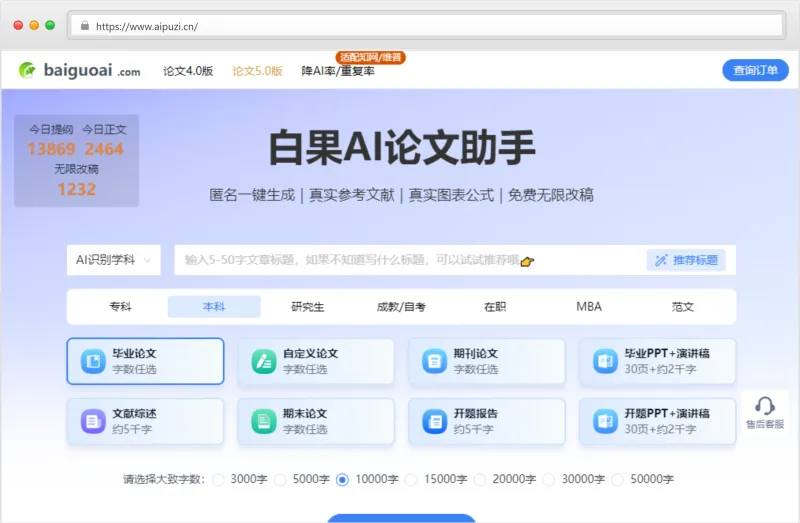This screenshot has height=523, width=800.
Task: Select 3000字 word count option
Action: click(218, 480)
